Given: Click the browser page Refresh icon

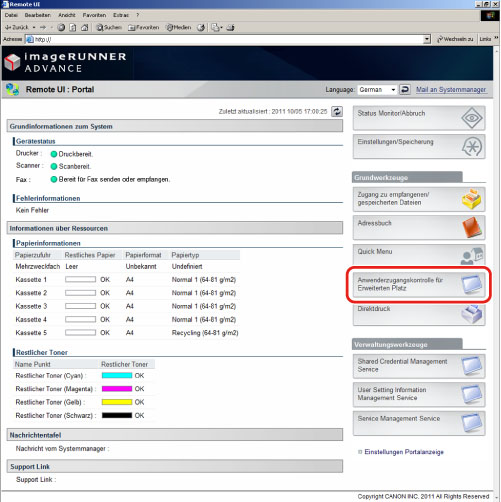Looking at the screenshot, I should (73, 27).
